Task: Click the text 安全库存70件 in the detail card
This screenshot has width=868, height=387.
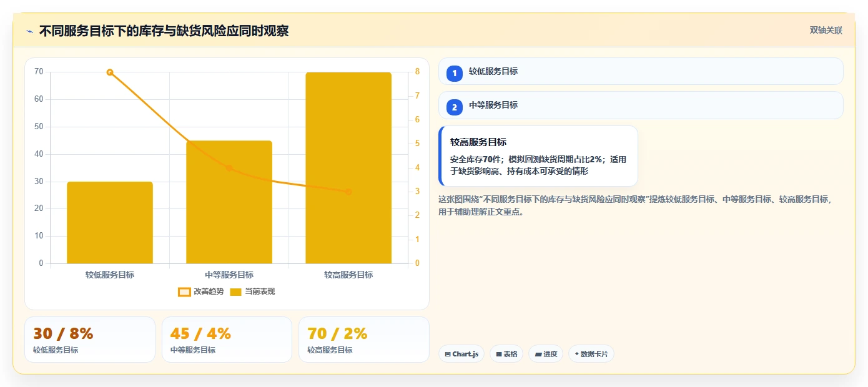Action: click(475, 159)
